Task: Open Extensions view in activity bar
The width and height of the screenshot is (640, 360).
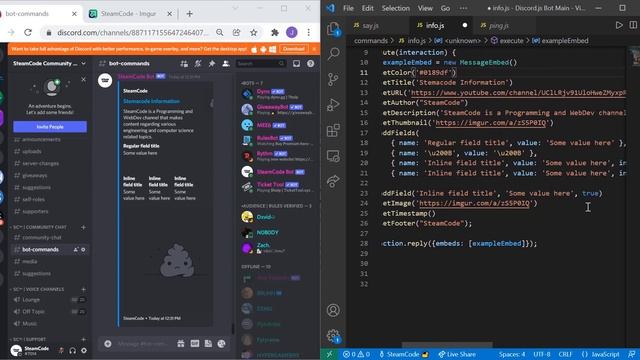Action: pos(333,130)
